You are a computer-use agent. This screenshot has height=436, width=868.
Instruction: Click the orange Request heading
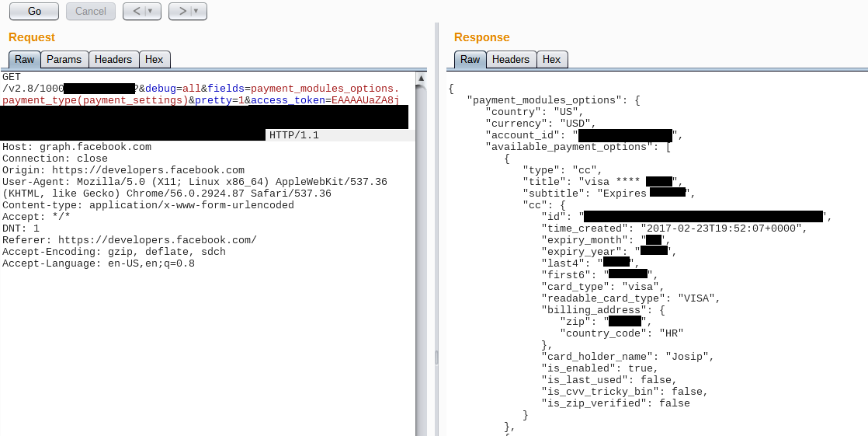click(32, 37)
